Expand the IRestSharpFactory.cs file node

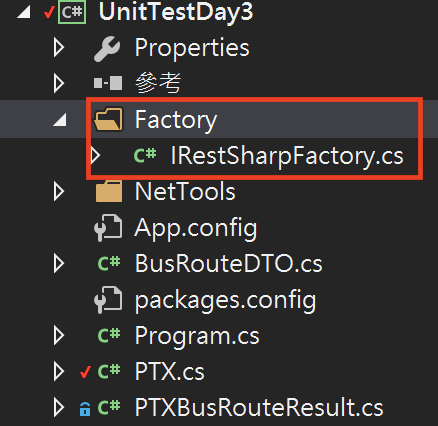click(x=96, y=155)
